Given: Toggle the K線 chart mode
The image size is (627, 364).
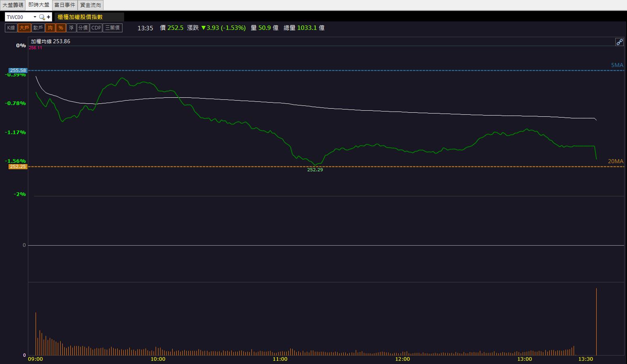Looking at the screenshot, I should [x=11, y=28].
